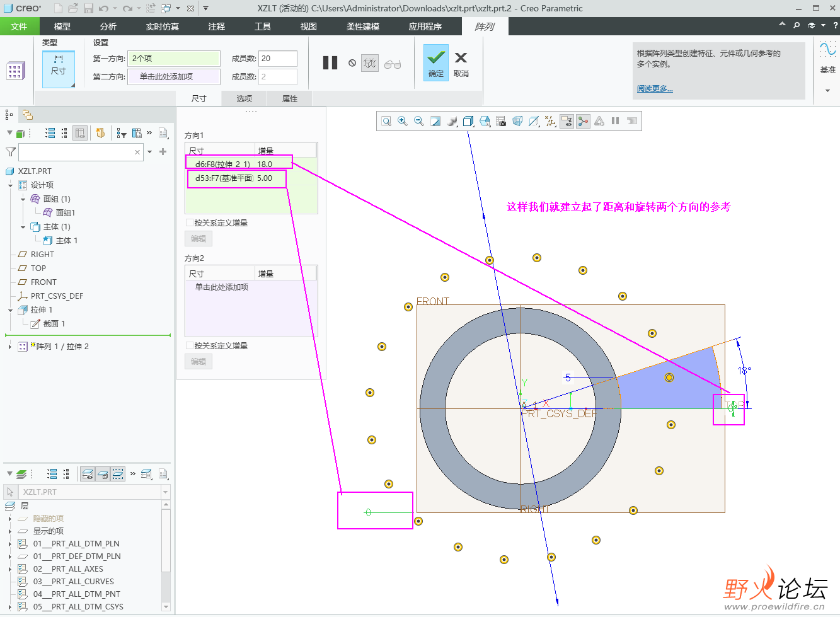This screenshot has height=617, width=840.
Task: Open the XZLT.PRT layer model dropdown
Action: pos(166,492)
